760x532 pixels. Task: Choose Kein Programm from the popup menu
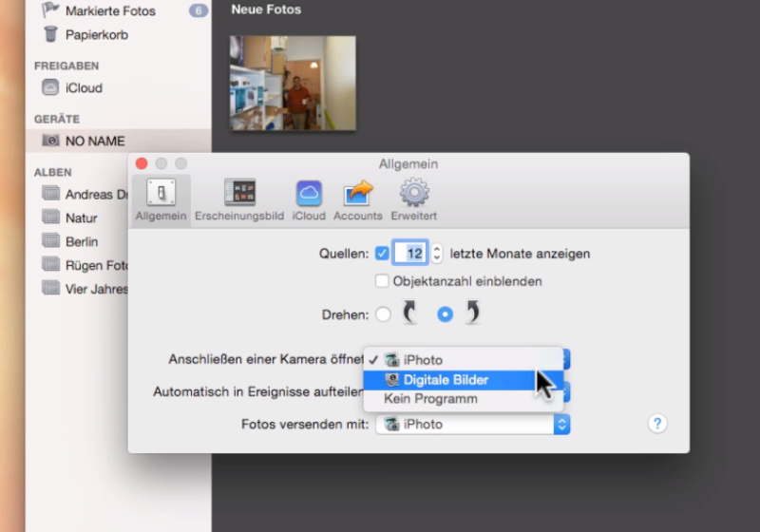click(x=430, y=399)
